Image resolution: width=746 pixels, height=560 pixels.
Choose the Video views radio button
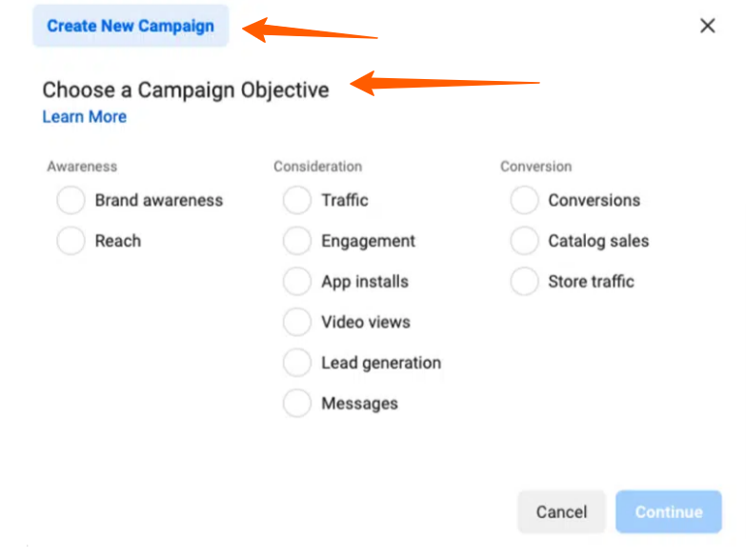click(x=297, y=322)
